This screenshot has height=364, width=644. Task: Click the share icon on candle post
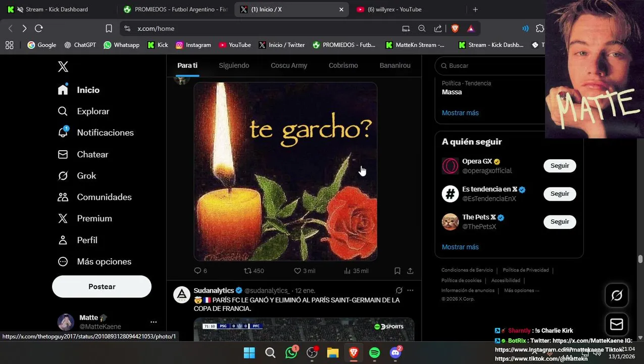(410, 271)
